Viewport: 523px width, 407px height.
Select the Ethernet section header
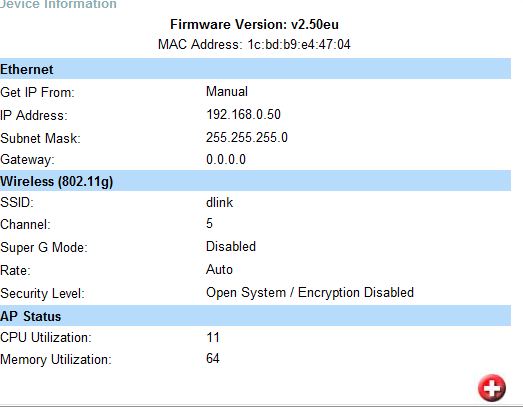coord(255,69)
